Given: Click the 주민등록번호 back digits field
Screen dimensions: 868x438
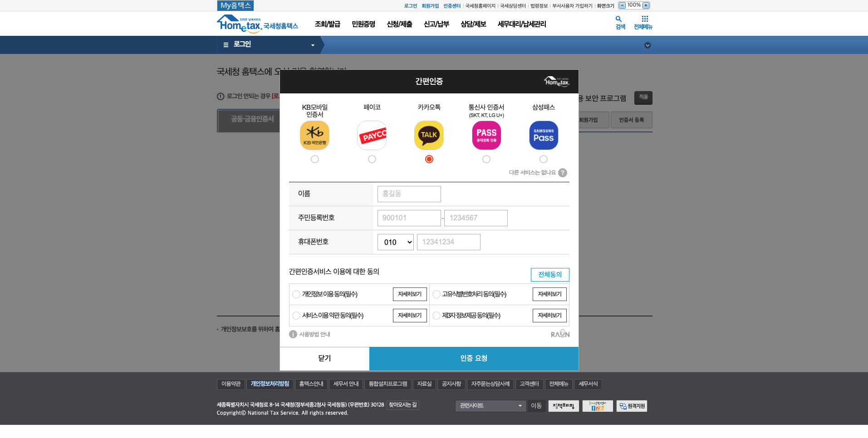Looking at the screenshot, I should pos(476,218).
